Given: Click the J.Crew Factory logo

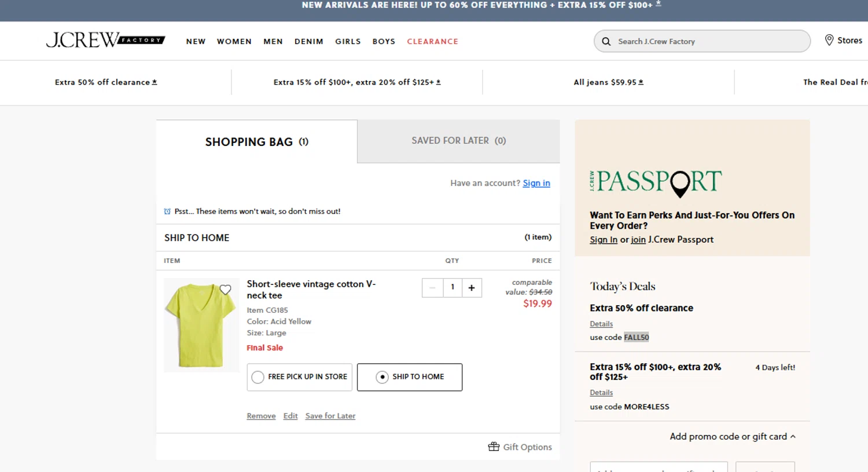Looking at the screenshot, I should pyautogui.click(x=105, y=40).
